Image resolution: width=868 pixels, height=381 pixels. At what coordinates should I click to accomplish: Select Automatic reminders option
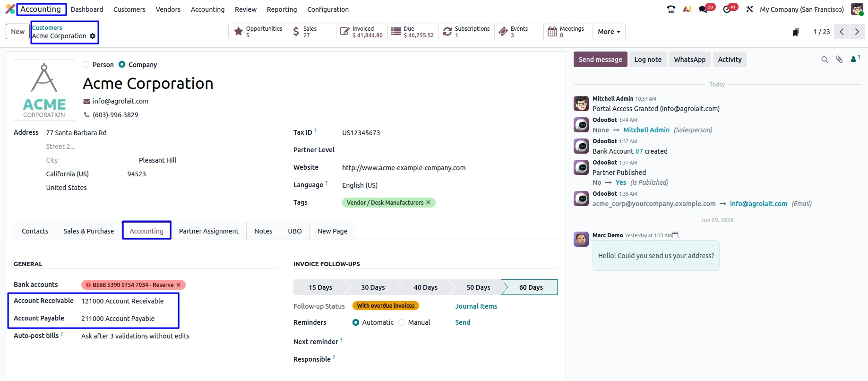pos(356,322)
